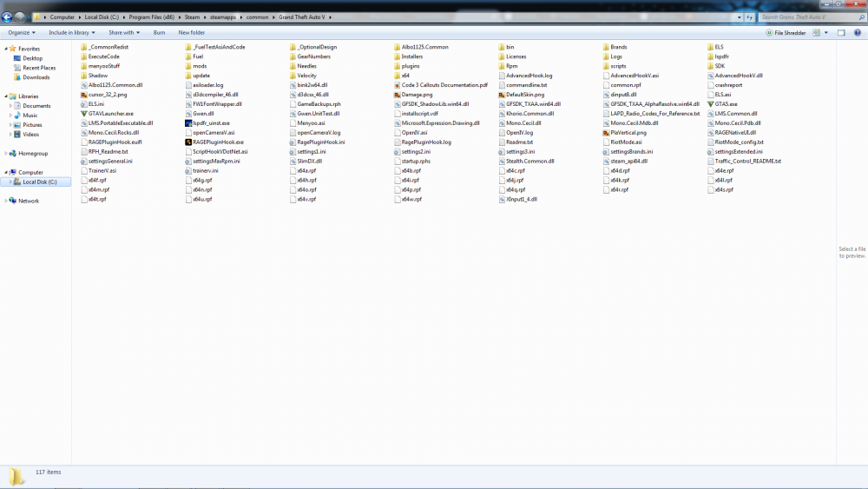Open the Share with dropdown

click(124, 33)
